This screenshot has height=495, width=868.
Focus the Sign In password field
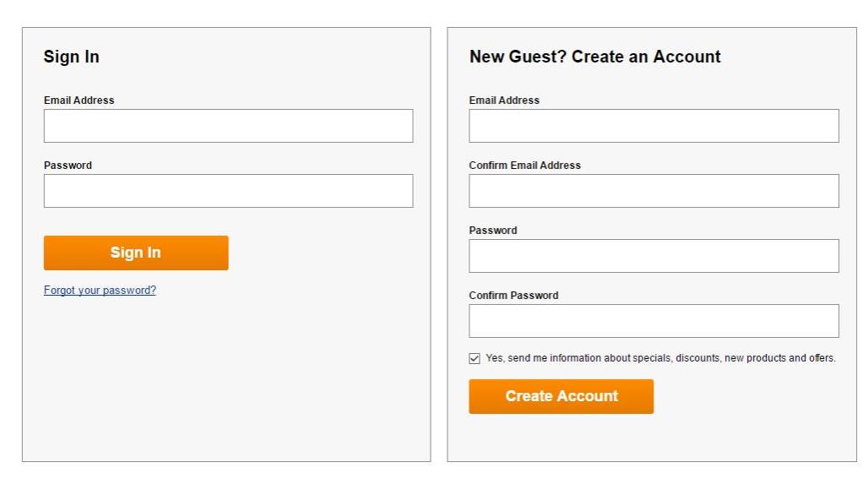[228, 191]
